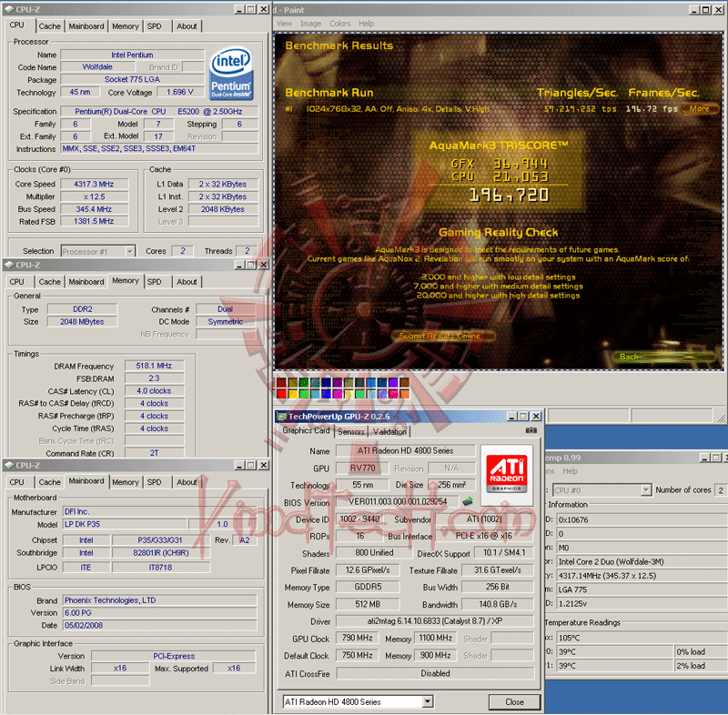
Task: Select CPU tab in the Memory-timings CPU-Z window
Action: (16, 282)
